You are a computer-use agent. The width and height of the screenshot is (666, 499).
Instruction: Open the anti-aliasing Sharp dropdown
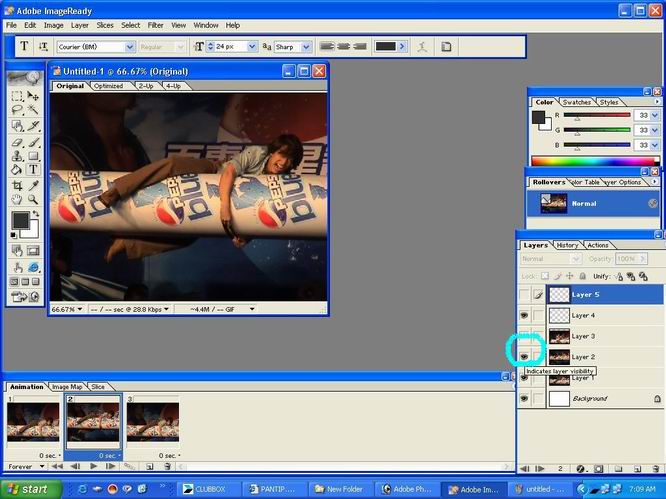coord(306,47)
